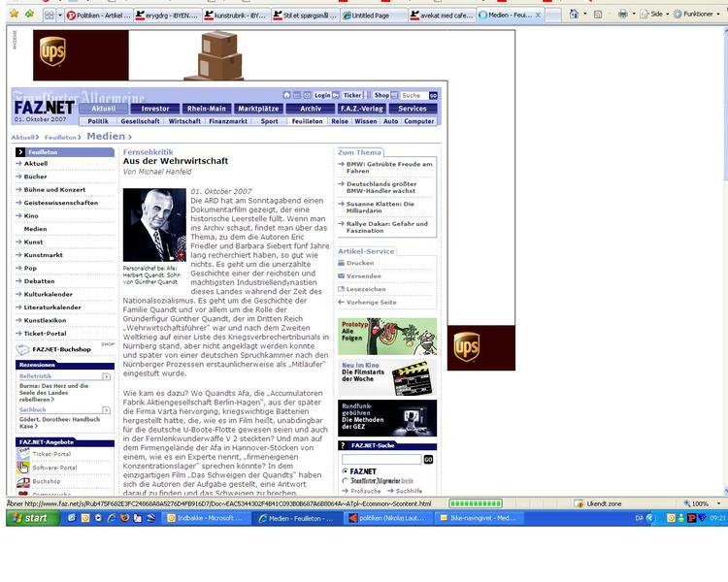Close the Medien - Feuilleton tab

(538, 15)
